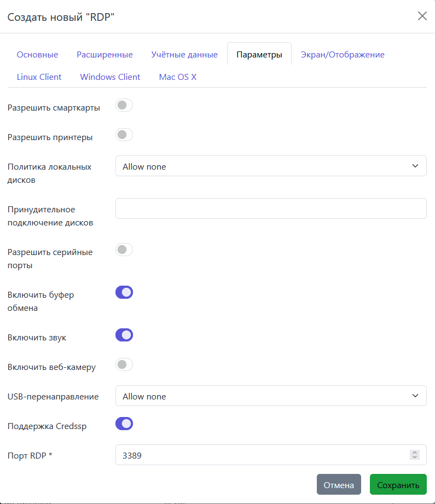Click the Порт RDP stepper arrows
Screen dimensions: 435x504
(415, 455)
